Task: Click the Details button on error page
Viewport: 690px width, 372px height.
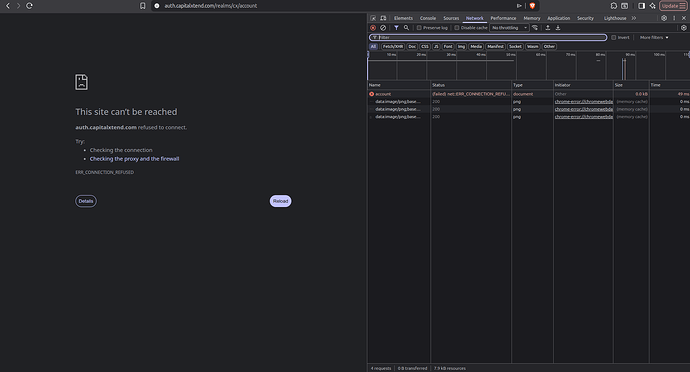Action: 86,201
